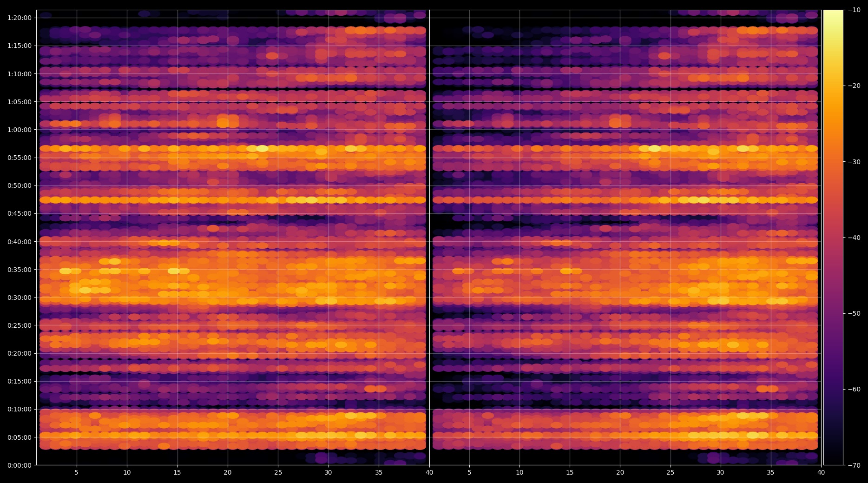Select x-axis tick 35 under left heatmap
This screenshot has height=483, width=868.
(379, 472)
